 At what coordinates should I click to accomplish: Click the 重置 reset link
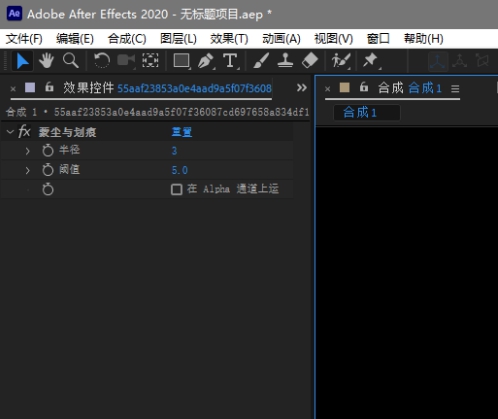click(182, 132)
